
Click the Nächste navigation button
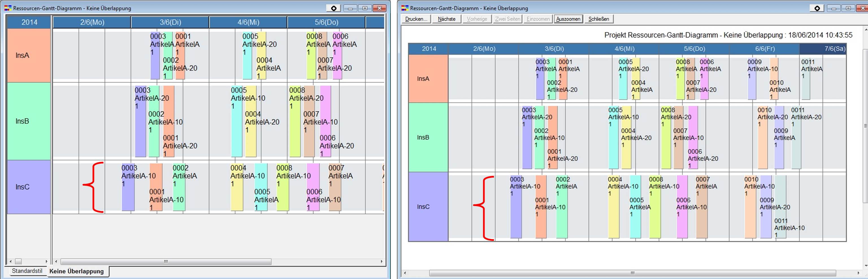(447, 19)
